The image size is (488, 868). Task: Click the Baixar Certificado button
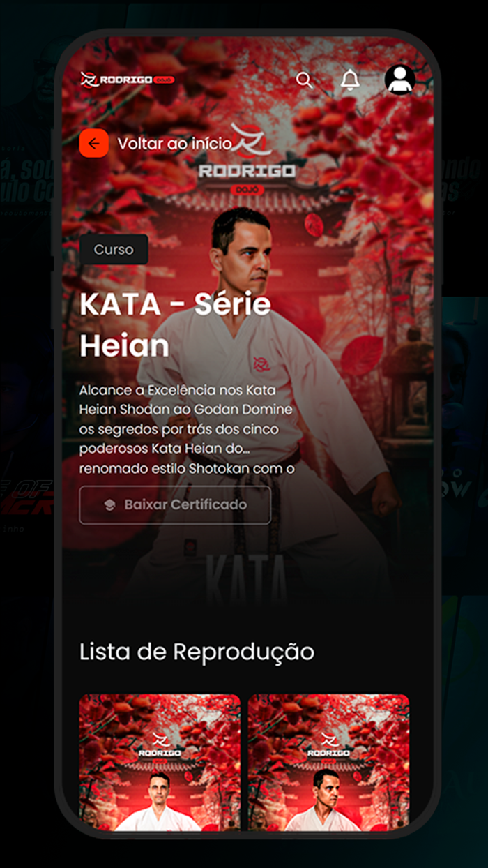click(x=175, y=504)
